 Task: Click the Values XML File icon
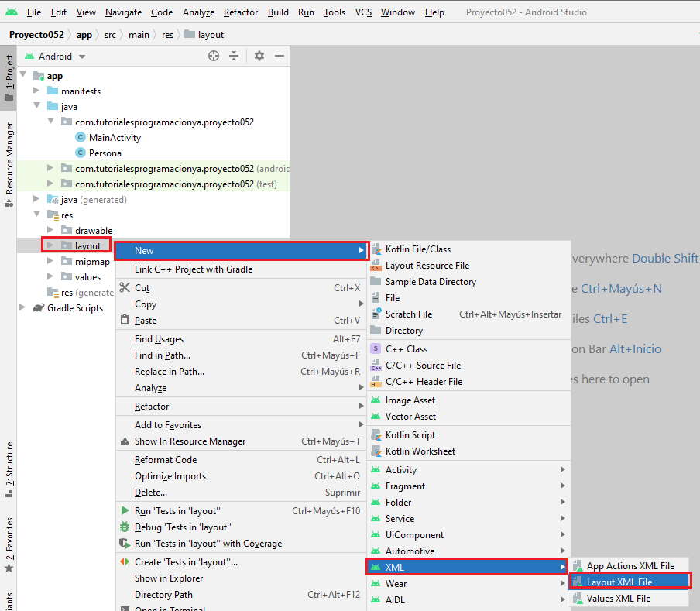[x=578, y=598]
